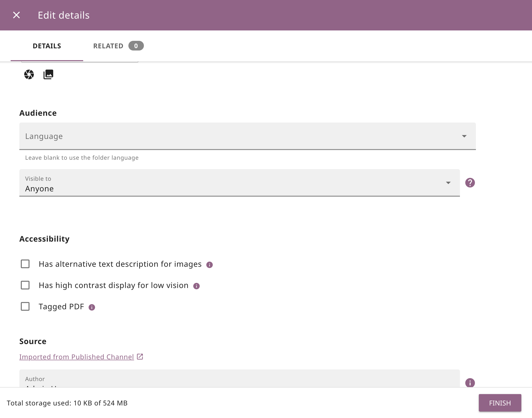
Task: Show info for high contrast display
Action: pyautogui.click(x=196, y=286)
